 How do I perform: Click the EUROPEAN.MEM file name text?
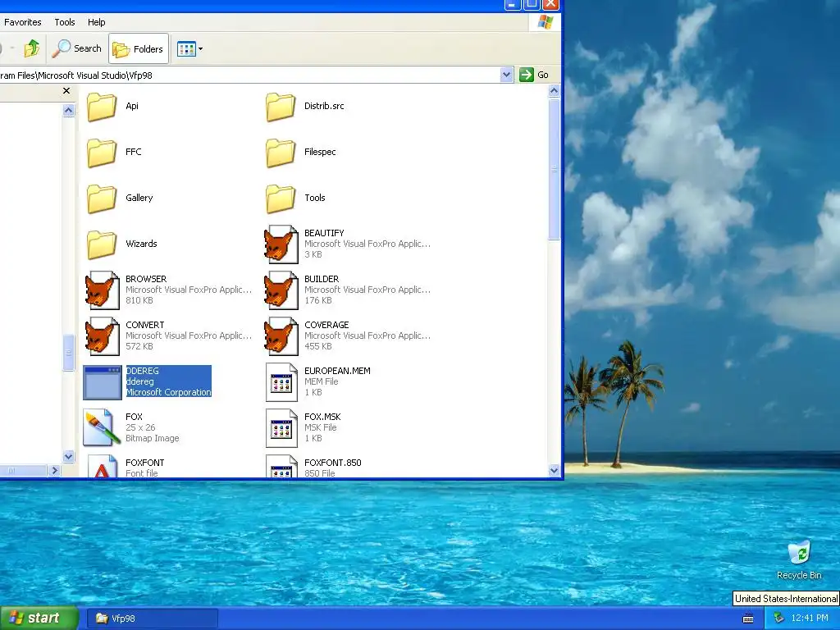(x=337, y=371)
